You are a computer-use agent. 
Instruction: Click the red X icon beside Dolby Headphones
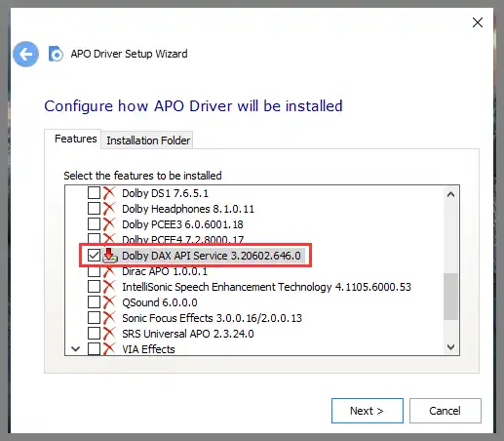[109, 209]
